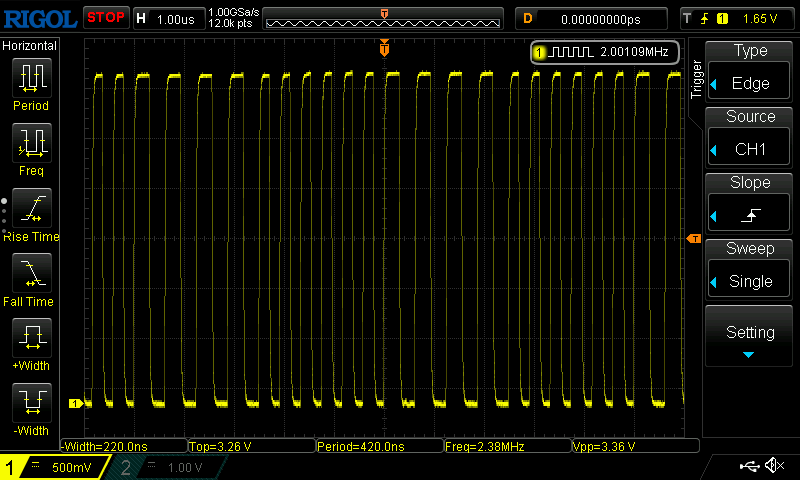Click the waveform memory overview bar

click(x=383, y=19)
